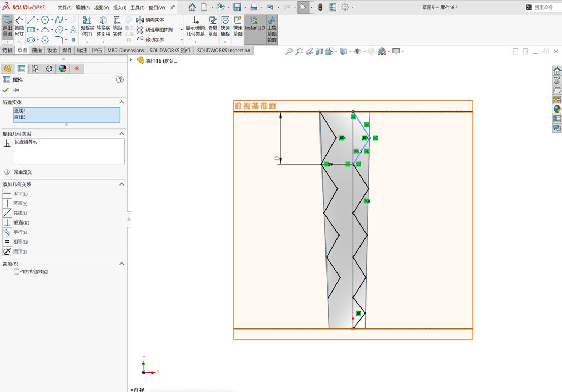562x392 pixels.
Task: Collapse the 选项(O) section
Action: [121, 264]
